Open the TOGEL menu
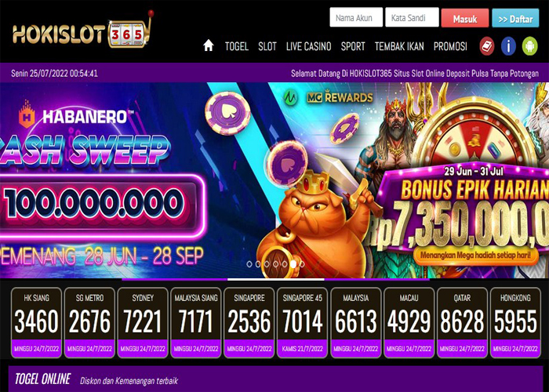 [237, 46]
